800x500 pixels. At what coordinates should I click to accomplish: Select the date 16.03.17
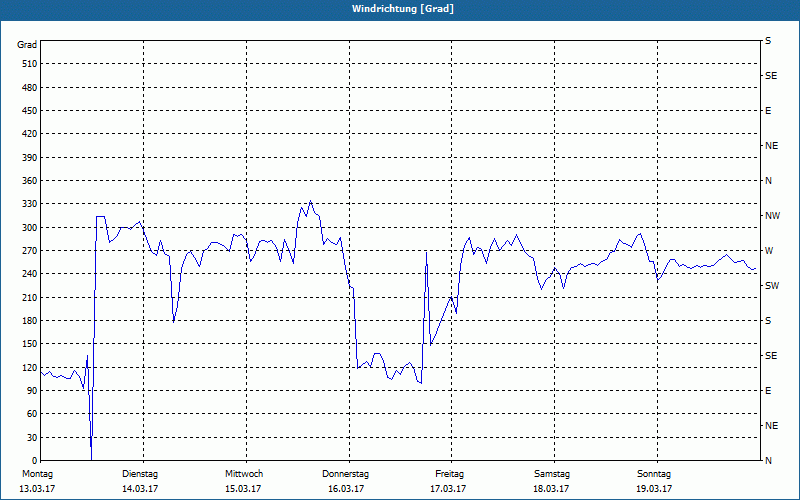point(346,489)
